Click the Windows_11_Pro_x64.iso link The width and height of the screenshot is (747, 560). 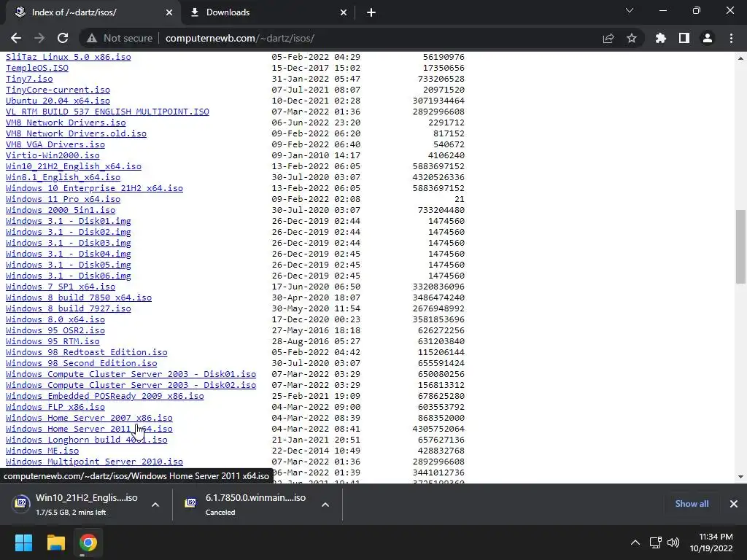point(63,199)
